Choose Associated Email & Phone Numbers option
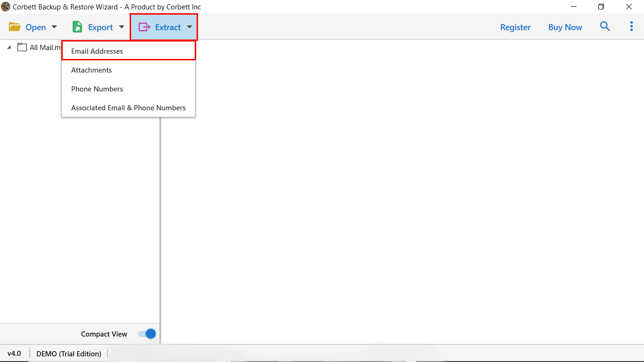Viewport: 644px width, 362px height. 128,107
